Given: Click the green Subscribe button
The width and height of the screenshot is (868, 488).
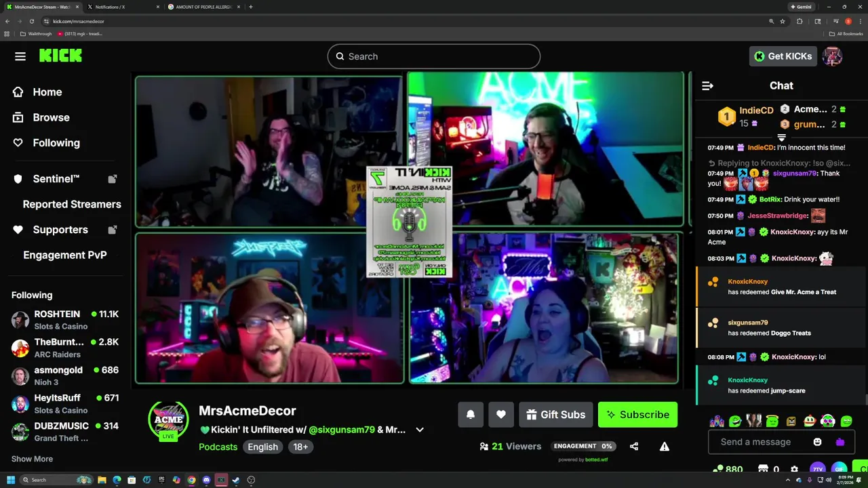Looking at the screenshot, I should click(x=637, y=415).
